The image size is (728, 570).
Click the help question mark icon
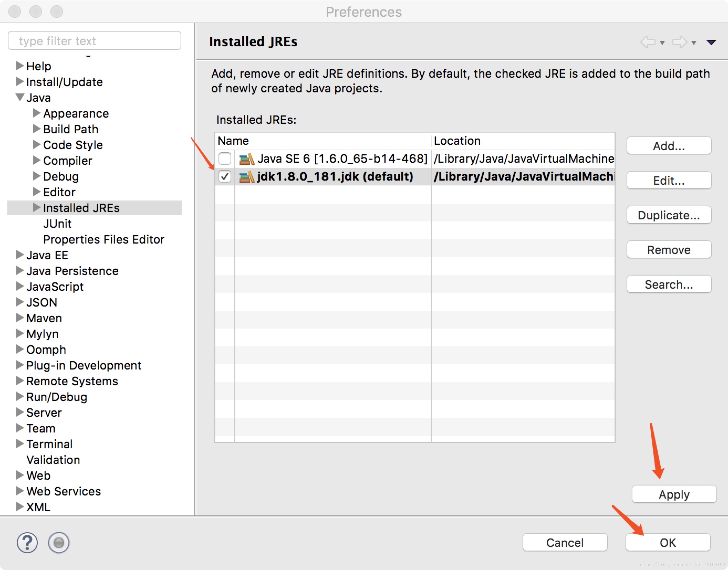point(27,542)
